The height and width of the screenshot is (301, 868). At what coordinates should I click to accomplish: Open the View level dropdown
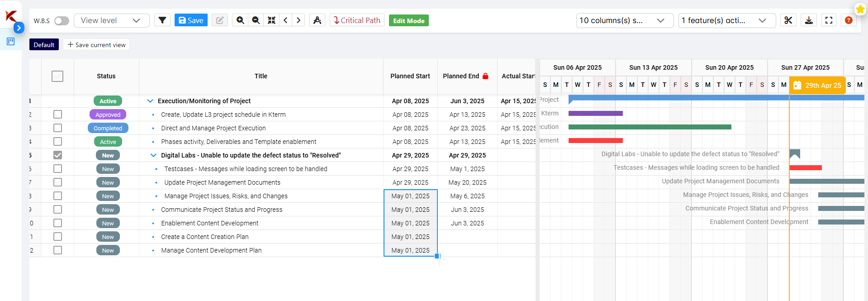point(111,20)
